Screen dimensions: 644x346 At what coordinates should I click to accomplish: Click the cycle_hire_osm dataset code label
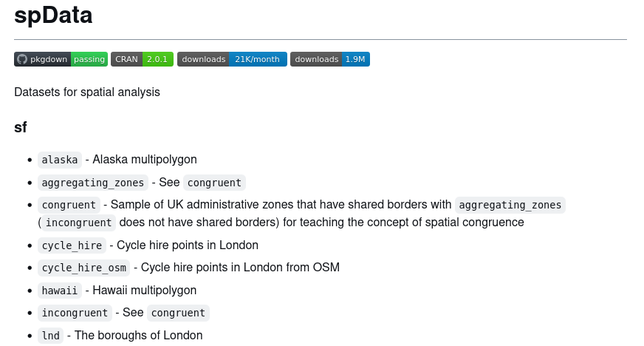[x=83, y=268]
